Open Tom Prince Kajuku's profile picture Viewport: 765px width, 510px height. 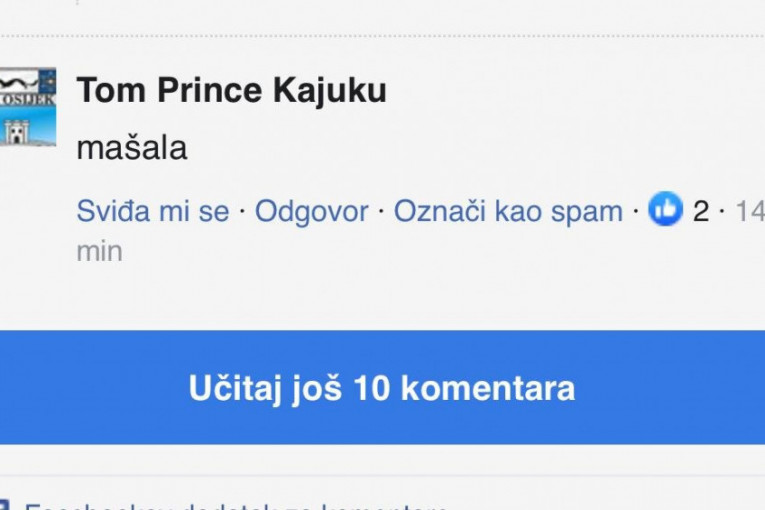coord(27,108)
